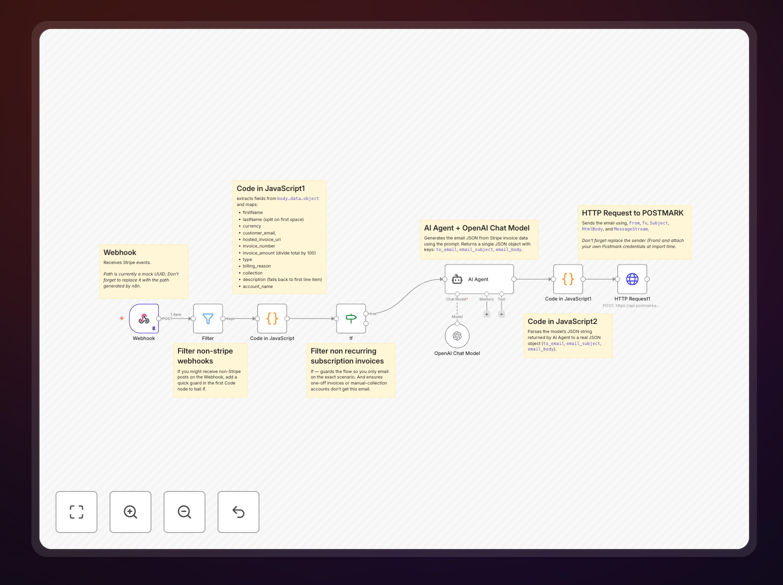Click Filter non recurring subscription invoices note
Image resolution: width=783 pixels, height=585 pixels.
[351, 370]
